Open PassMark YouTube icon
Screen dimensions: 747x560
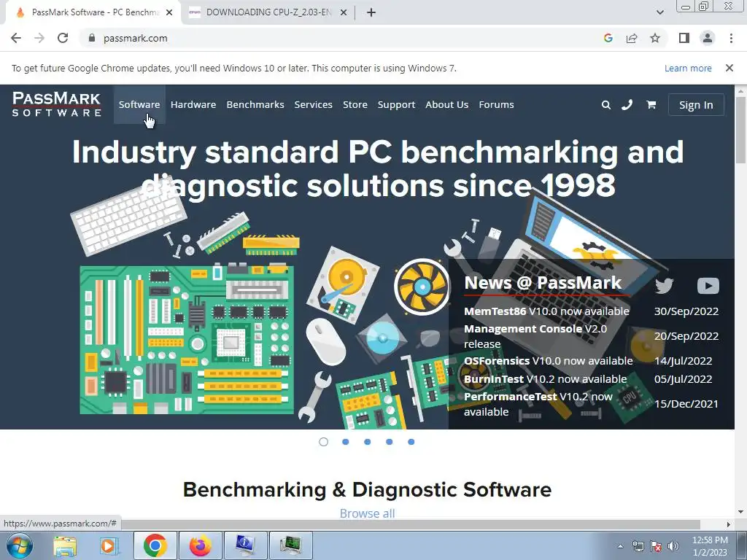coord(708,285)
